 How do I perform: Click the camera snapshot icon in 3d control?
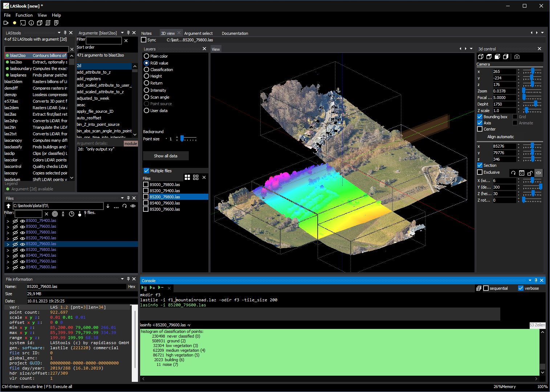[x=517, y=57]
